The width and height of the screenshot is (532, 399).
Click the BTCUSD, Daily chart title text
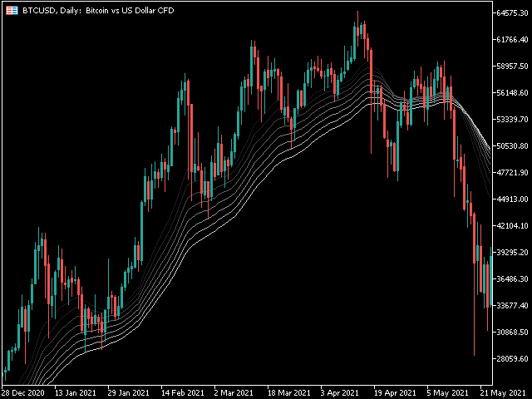pyautogui.click(x=98, y=11)
